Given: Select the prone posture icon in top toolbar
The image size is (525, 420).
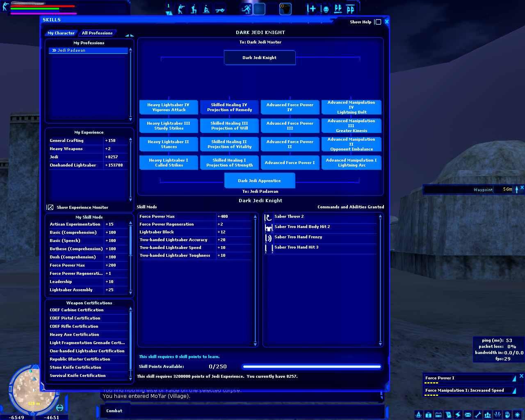Looking at the screenshot, I should [x=220, y=9].
